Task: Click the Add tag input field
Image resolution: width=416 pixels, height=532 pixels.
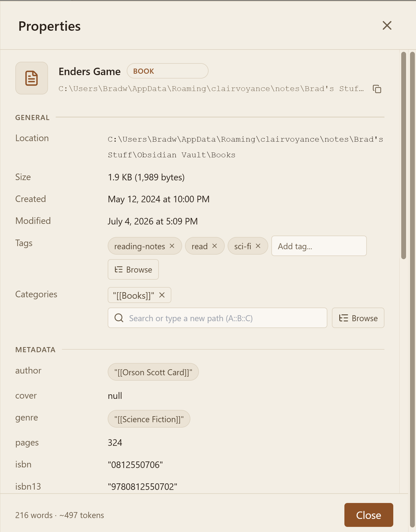Action: (319, 246)
